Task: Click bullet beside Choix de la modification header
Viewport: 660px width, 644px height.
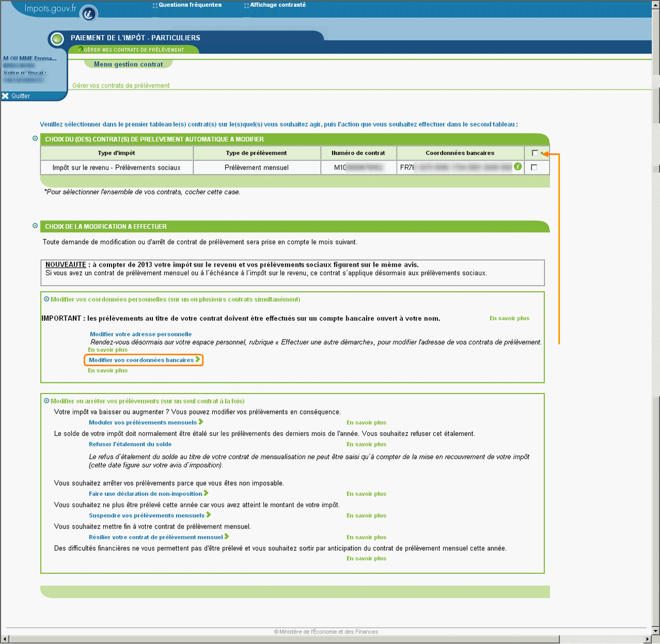Action: 35,226
